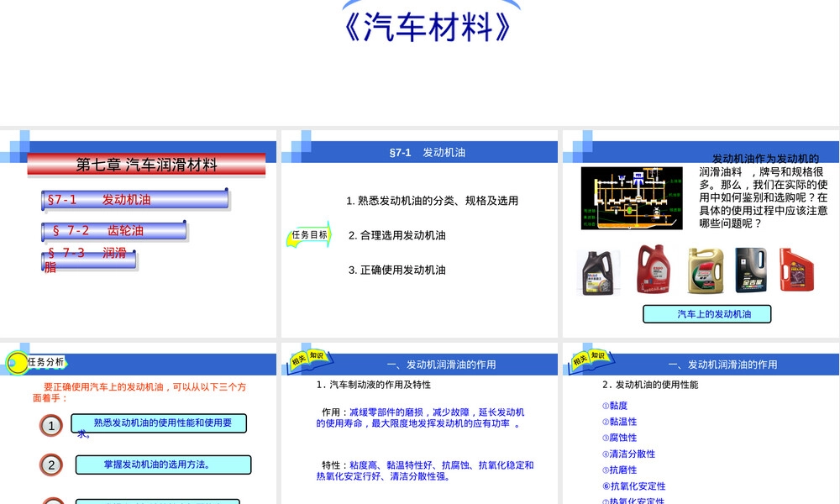840x504 pixels.
Task: Open the §7-1 发动机油 chapter link bar
Action: (x=135, y=200)
